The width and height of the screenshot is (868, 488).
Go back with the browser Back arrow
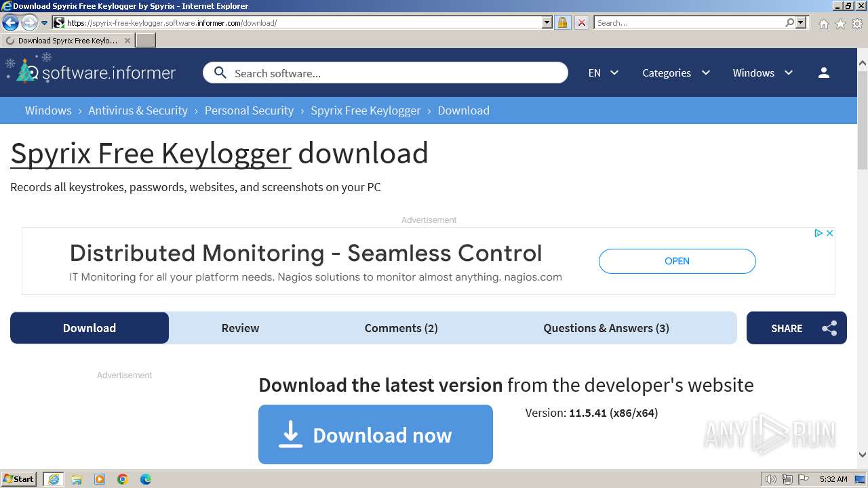[10, 22]
